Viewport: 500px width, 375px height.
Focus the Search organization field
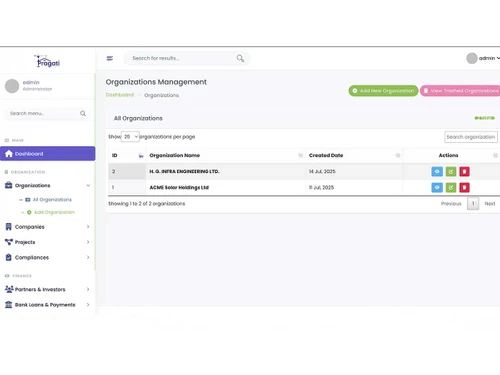click(471, 137)
